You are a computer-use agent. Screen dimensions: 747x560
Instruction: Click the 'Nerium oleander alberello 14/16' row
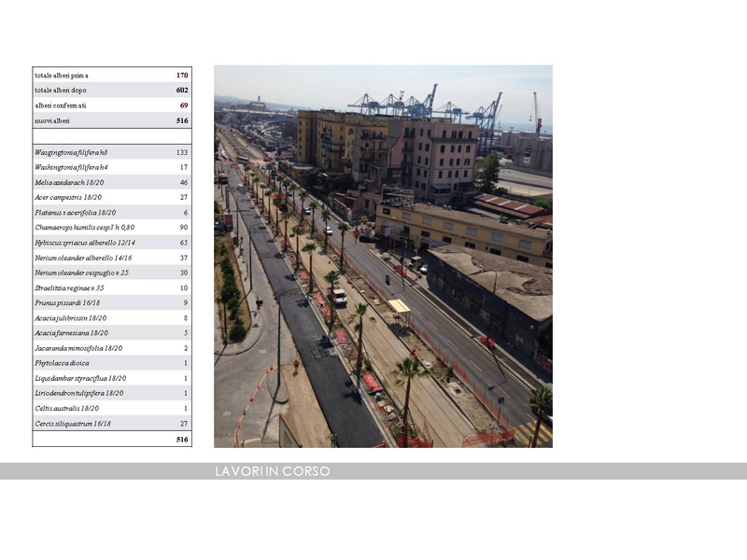coord(112,258)
